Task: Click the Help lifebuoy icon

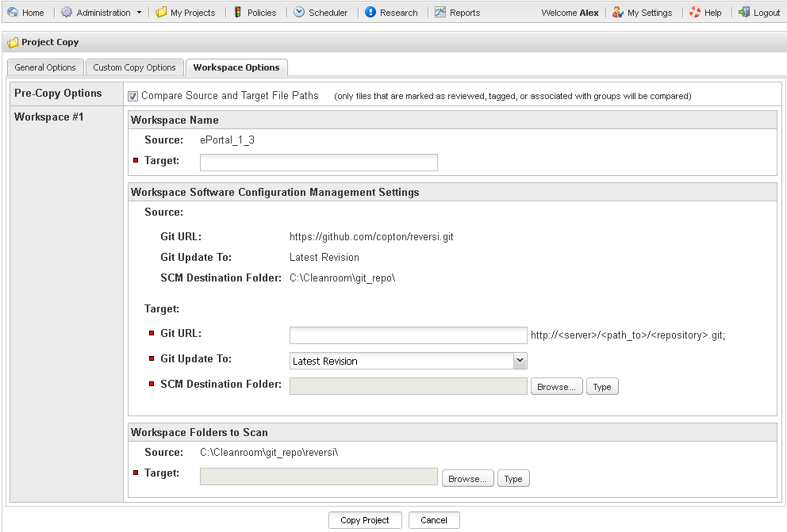Action: [695, 13]
